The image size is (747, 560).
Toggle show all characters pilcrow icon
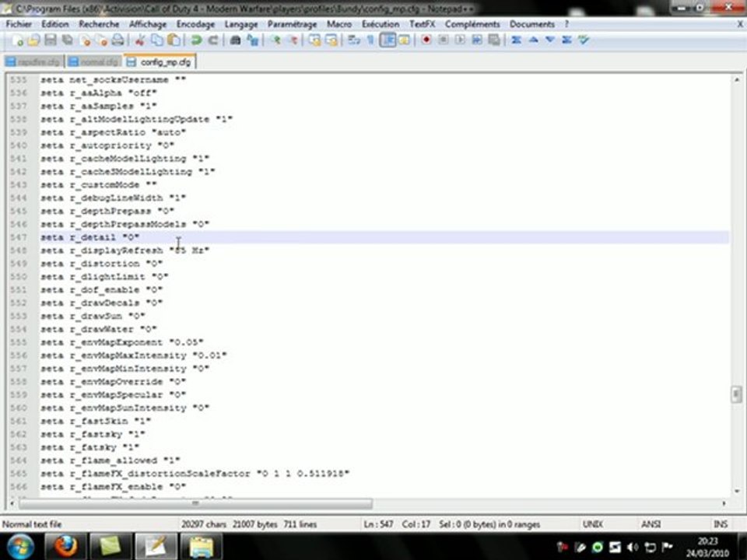point(370,40)
